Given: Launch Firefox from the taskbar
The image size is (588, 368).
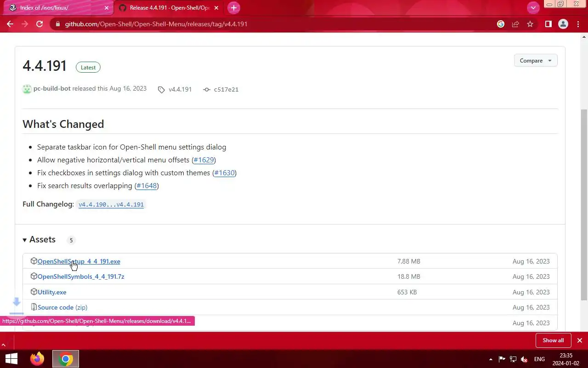Looking at the screenshot, I should tap(37, 359).
